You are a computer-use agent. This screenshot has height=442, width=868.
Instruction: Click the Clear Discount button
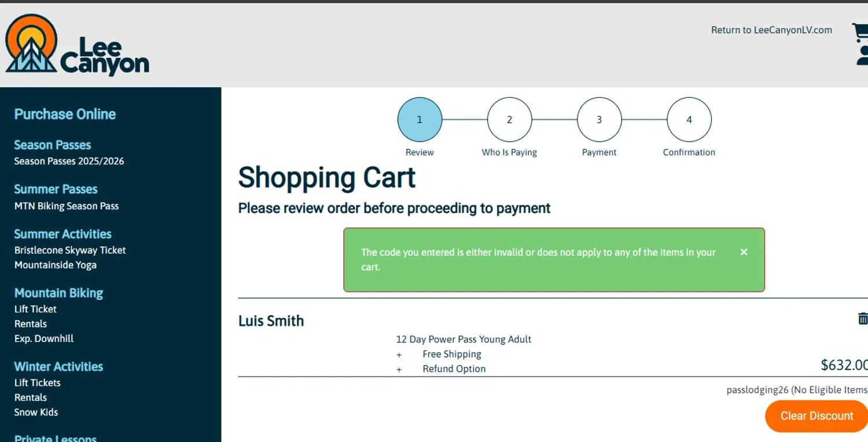(816, 416)
